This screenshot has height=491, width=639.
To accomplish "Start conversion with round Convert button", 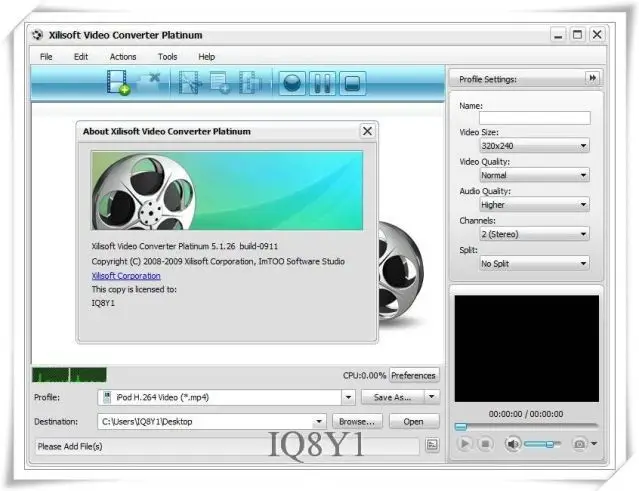I will pyautogui.click(x=292, y=84).
